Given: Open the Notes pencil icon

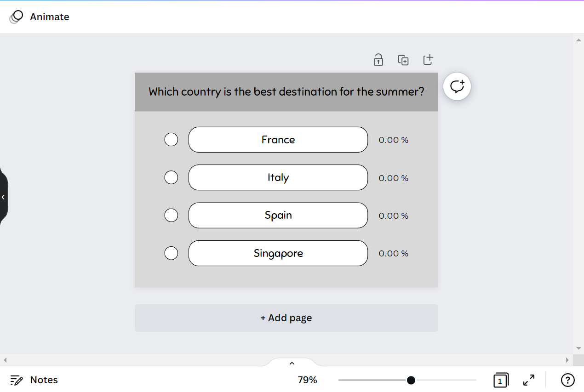Looking at the screenshot, I should 17,380.
